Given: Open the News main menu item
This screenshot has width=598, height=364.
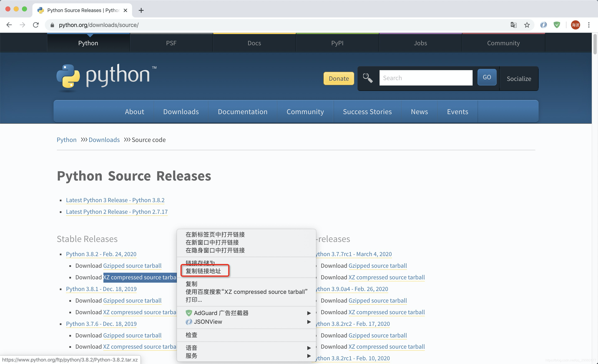Looking at the screenshot, I should (x=419, y=112).
